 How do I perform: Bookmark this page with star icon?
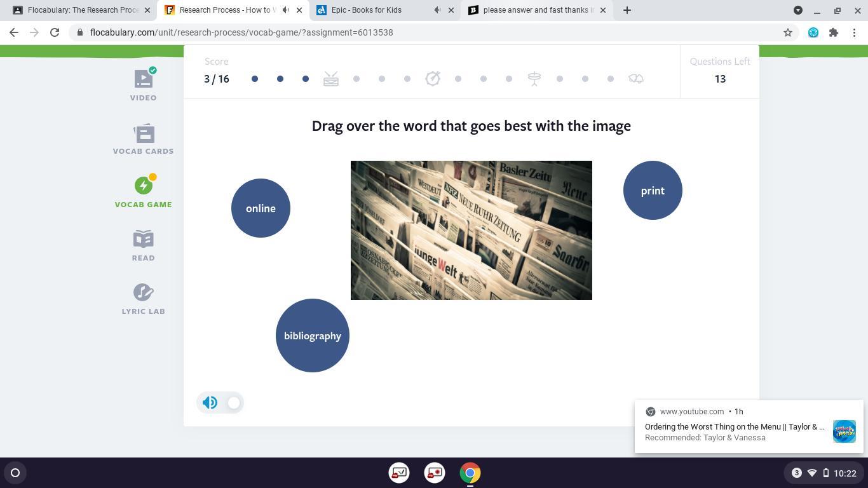pyautogui.click(x=788, y=32)
